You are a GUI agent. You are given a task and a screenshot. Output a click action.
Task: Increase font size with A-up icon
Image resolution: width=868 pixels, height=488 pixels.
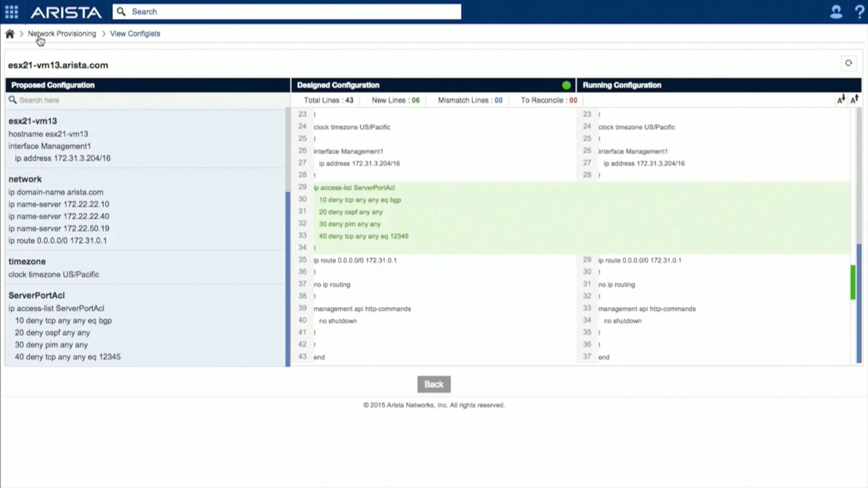coord(855,99)
